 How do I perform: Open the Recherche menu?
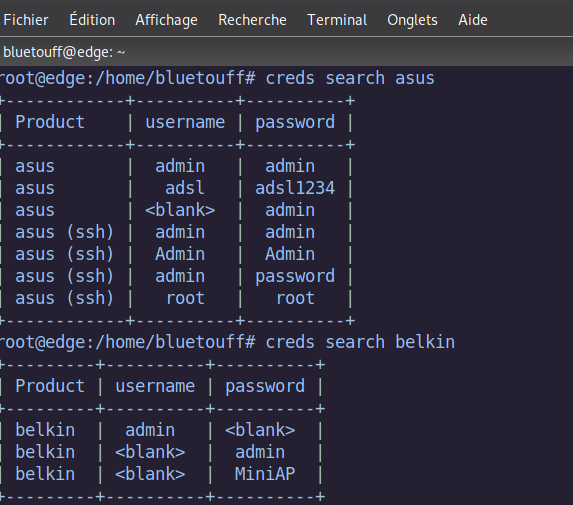(252, 20)
